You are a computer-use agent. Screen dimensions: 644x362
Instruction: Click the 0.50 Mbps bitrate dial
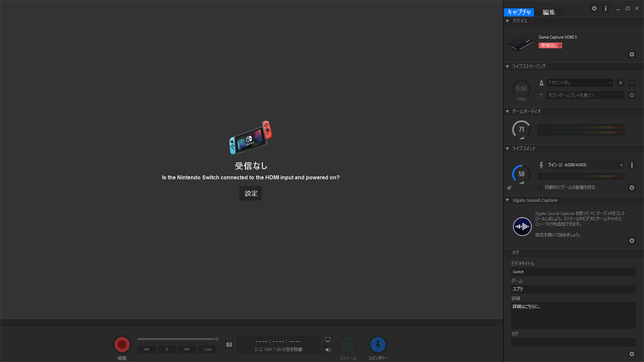522,89
